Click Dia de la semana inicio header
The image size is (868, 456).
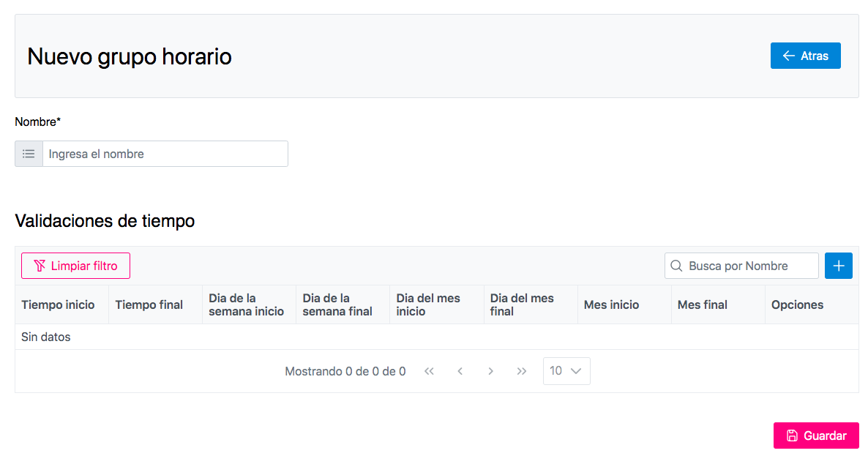(x=247, y=304)
